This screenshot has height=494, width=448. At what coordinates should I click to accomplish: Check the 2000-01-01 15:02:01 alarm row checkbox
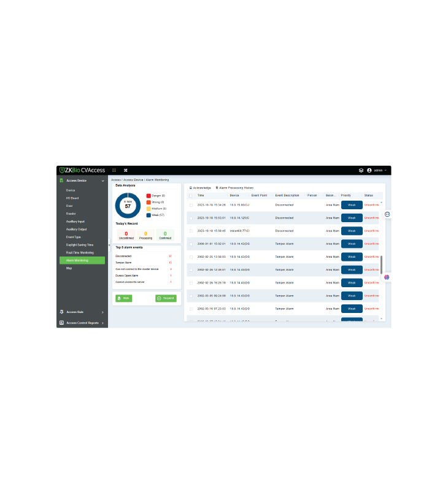tap(191, 244)
